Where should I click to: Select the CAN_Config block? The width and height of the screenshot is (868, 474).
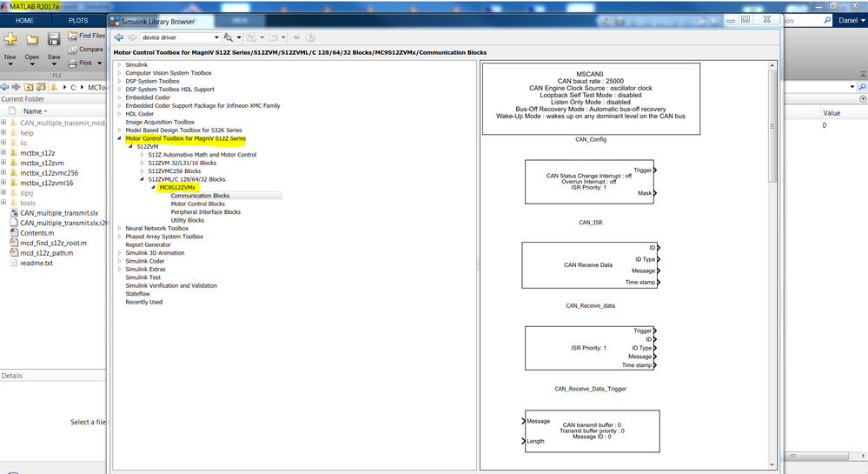[x=591, y=98]
